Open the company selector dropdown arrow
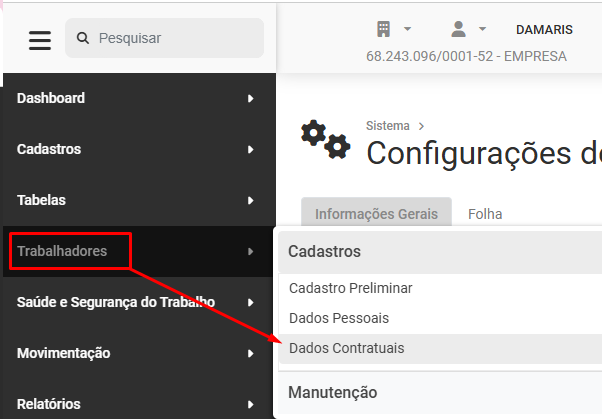 (407, 29)
